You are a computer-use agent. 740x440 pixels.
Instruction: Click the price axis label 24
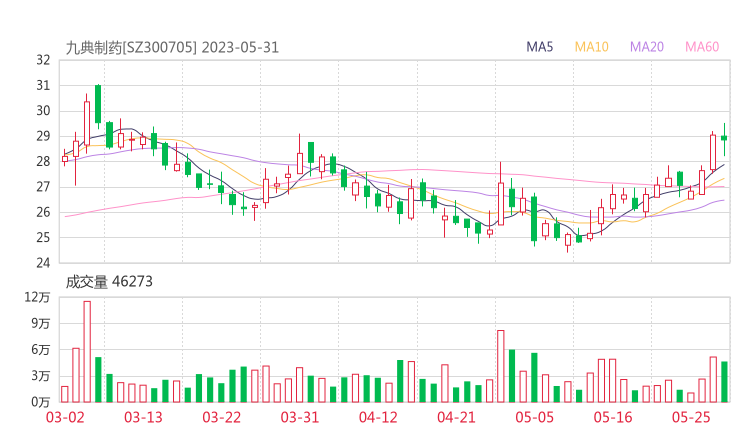point(43,263)
